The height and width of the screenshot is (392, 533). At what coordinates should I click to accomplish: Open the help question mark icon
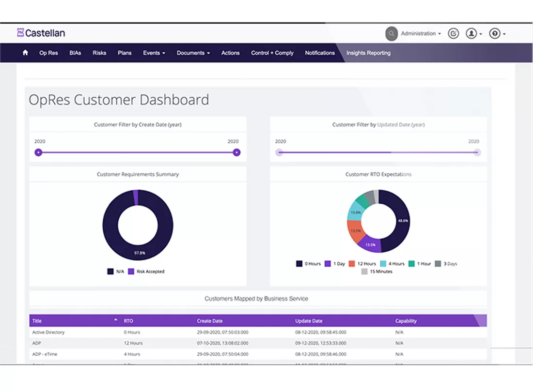point(497,33)
